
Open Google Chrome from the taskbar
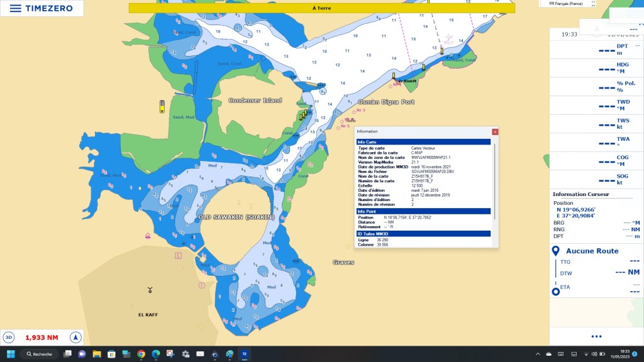[x=141, y=354]
